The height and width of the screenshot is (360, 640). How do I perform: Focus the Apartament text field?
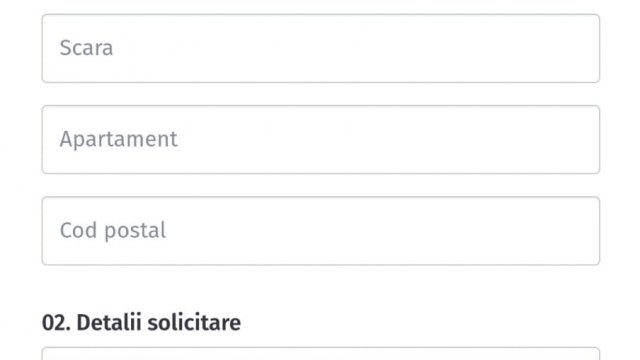tap(321, 140)
